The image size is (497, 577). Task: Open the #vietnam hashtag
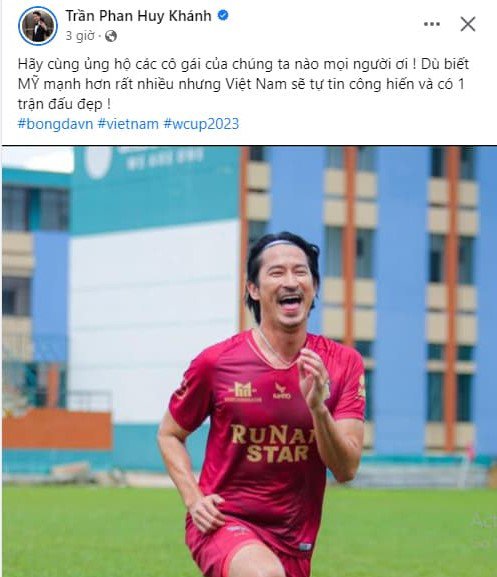point(128,124)
